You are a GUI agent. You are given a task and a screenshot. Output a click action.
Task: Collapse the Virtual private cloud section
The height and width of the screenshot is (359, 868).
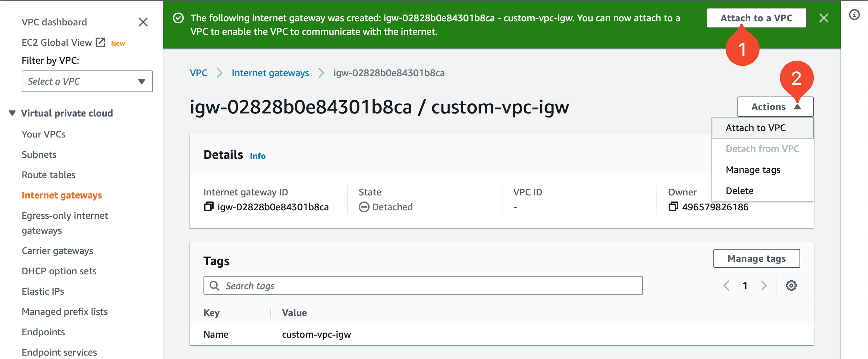coord(12,113)
